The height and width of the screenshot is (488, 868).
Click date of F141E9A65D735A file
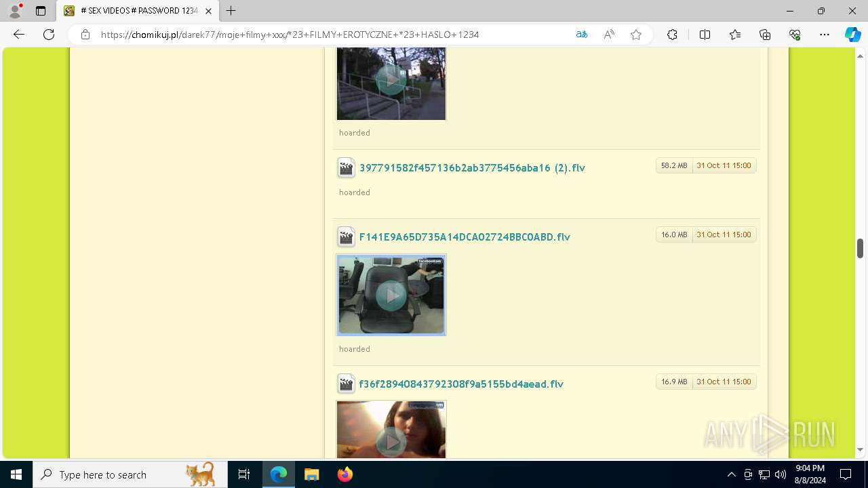(724, 235)
